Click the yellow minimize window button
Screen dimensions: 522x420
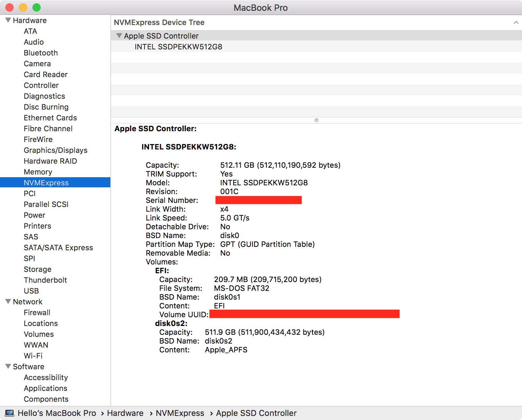click(x=23, y=7)
